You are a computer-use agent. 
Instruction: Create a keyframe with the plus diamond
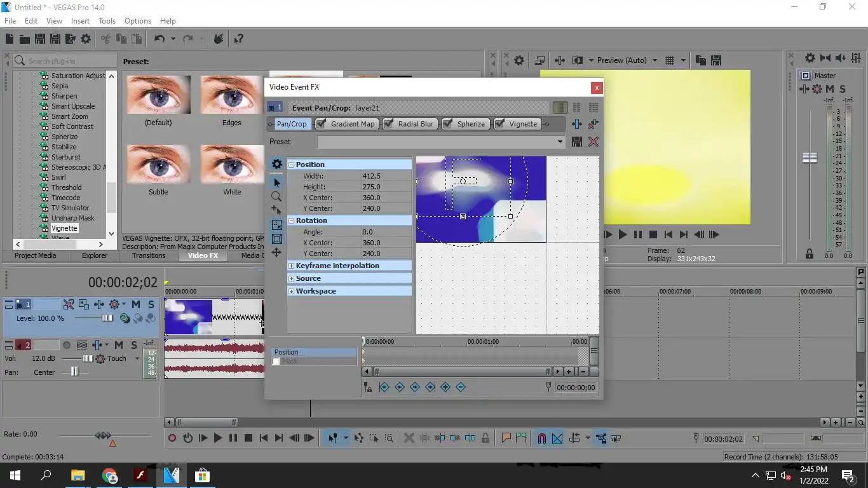[x=445, y=387]
